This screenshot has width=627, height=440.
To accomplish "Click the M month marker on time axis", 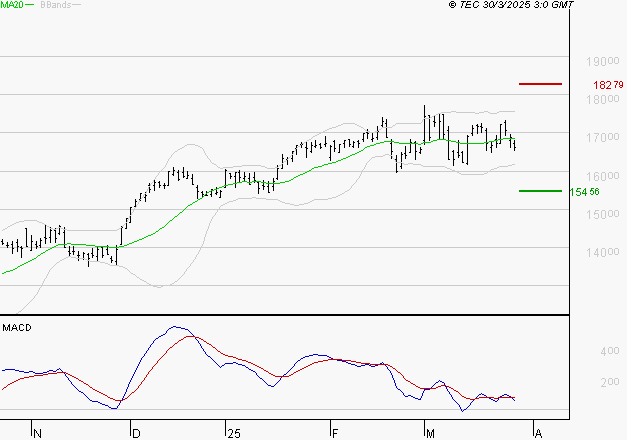I will coord(430,433).
